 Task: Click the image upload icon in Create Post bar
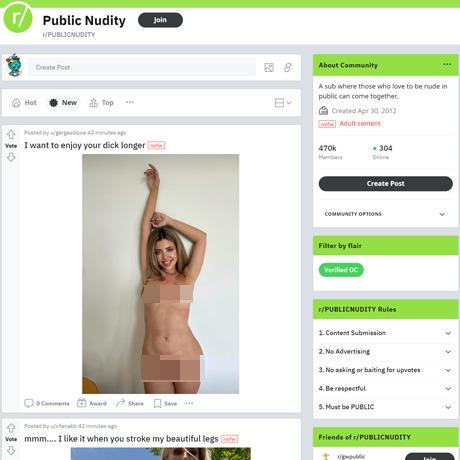(x=269, y=67)
